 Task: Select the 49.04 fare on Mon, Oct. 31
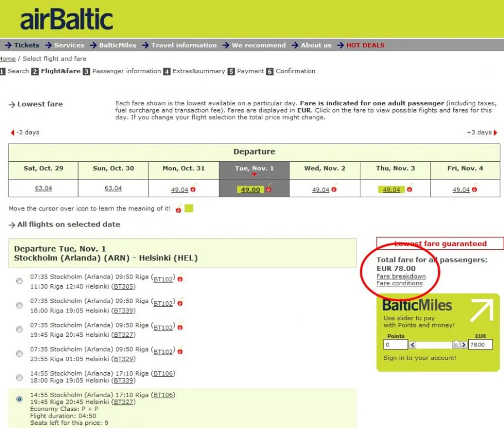point(180,189)
